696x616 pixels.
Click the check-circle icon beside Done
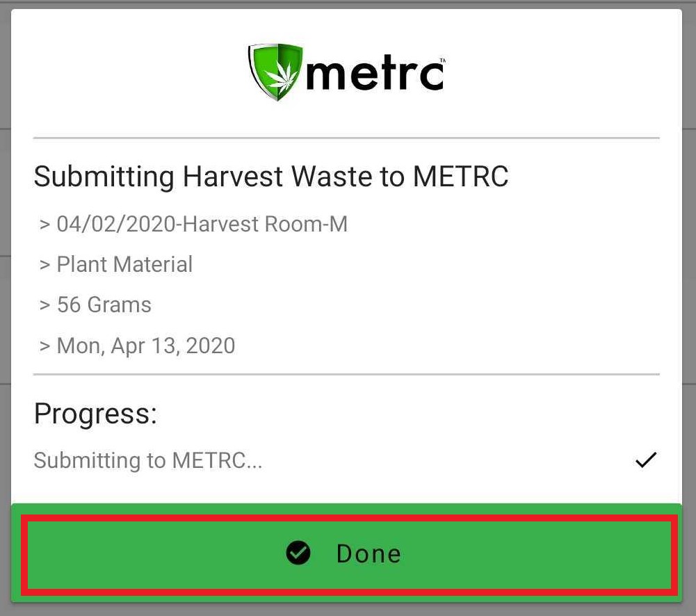click(x=298, y=553)
